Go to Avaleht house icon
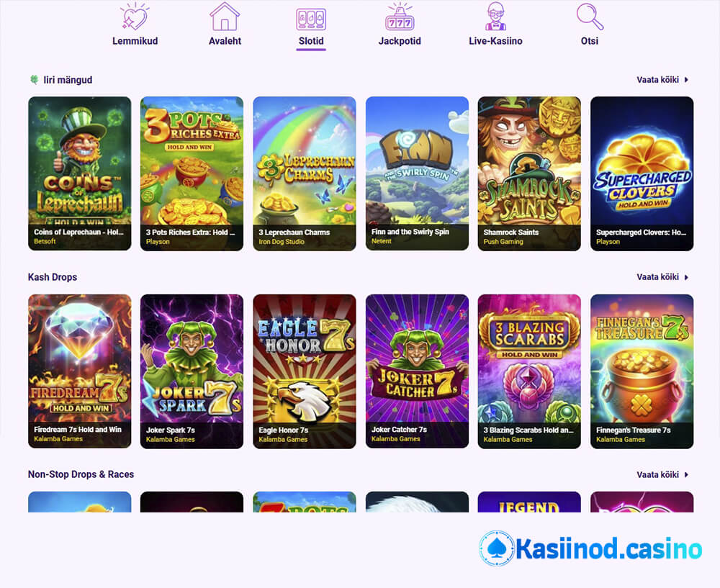 coord(225,17)
